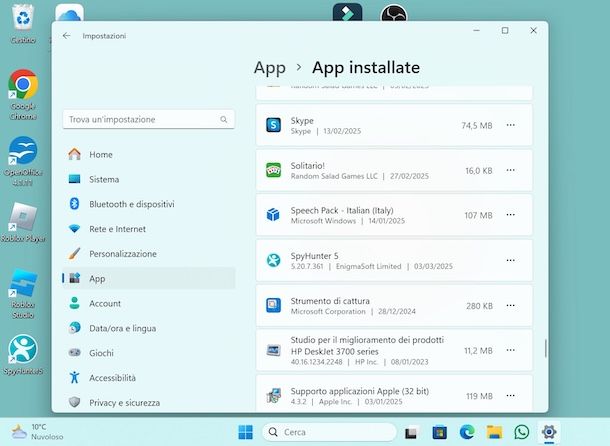Open Personalizzazione section
610x446 pixels.
coord(149,254)
